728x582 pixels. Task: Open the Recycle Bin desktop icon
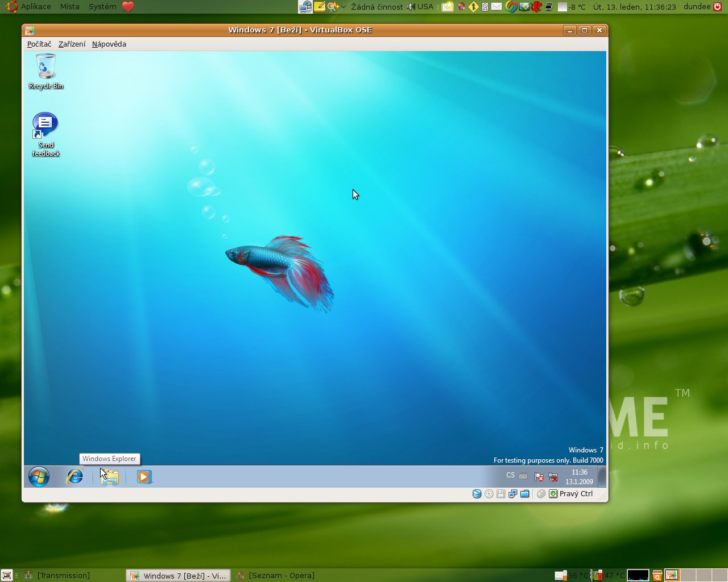[46, 72]
